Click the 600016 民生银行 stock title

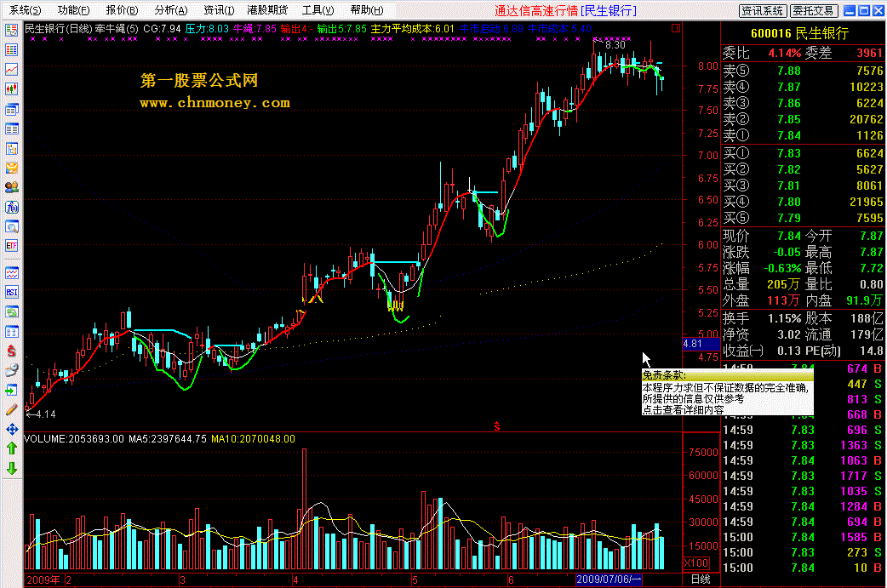pos(800,33)
